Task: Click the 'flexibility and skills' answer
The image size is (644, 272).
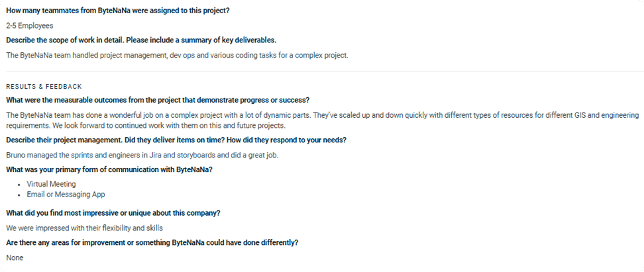Action: [84, 228]
